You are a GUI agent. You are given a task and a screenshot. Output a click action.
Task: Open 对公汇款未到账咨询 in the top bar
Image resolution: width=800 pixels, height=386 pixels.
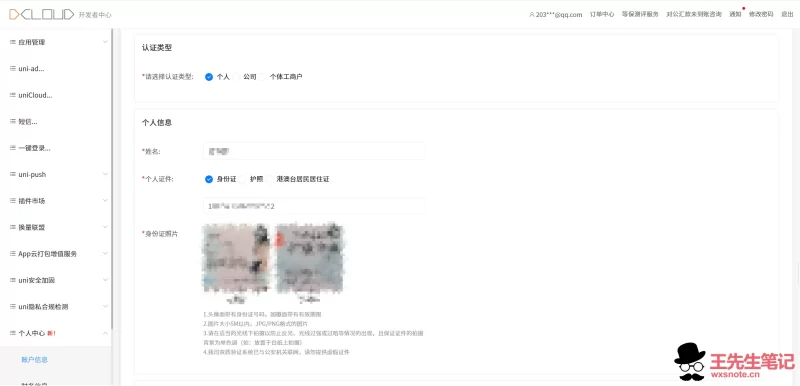coord(694,14)
